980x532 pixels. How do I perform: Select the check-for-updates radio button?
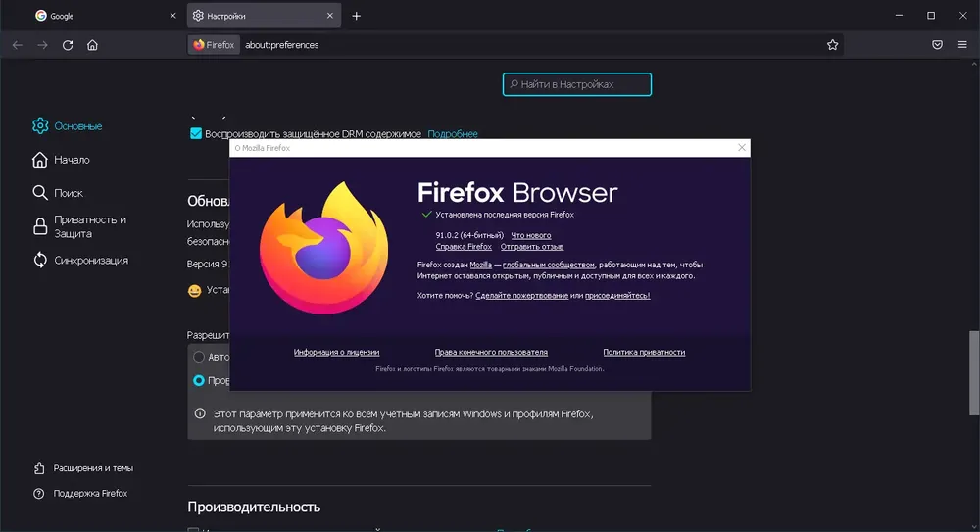click(199, 381)
